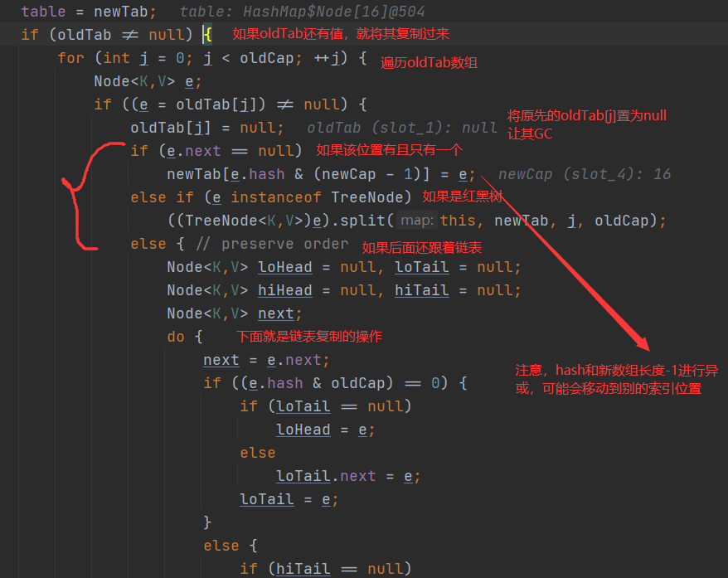
Task: Click "this" in the split call arguments
Action: click(x=458, y=221)
